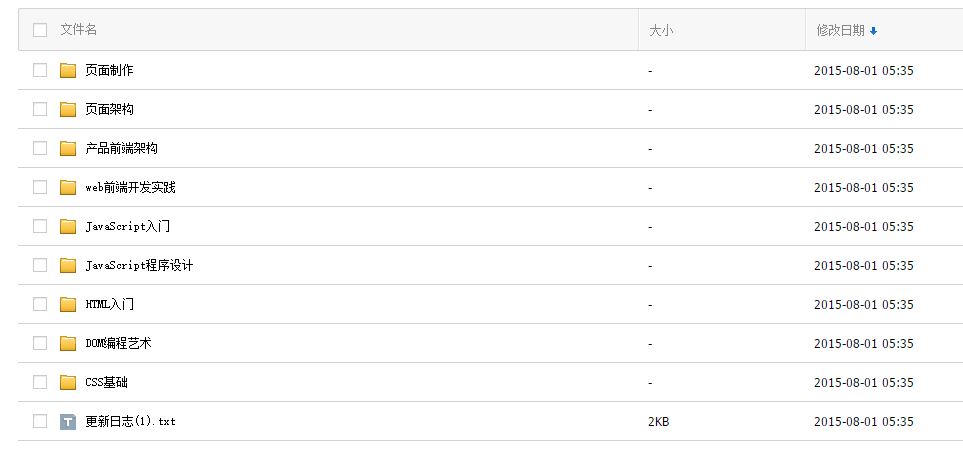
Task: Sort files by the 大小 column header
Action: [661, 30]
